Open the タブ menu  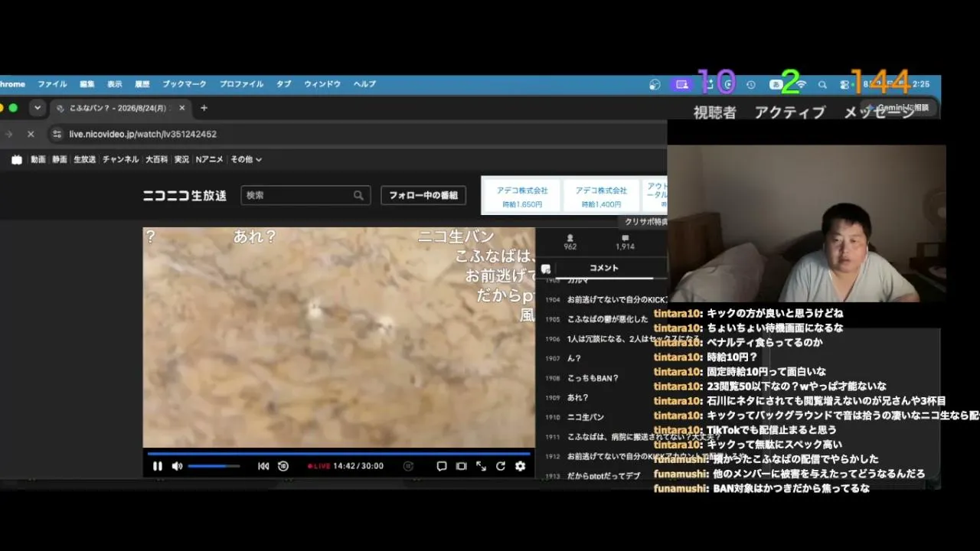[284, 84]
